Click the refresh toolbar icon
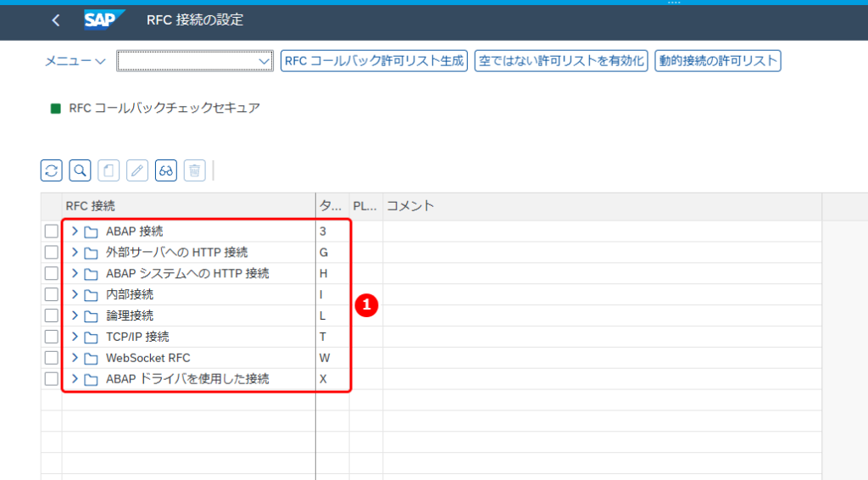This screenshot has width=868, height=480. point(52,170)
